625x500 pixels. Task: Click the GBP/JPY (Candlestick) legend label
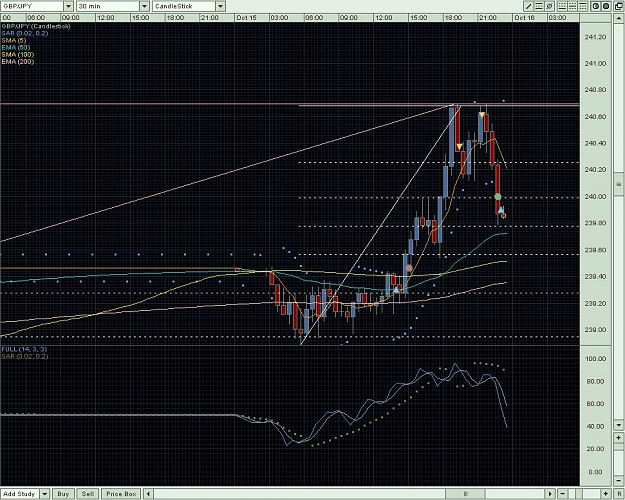point(36,26)
